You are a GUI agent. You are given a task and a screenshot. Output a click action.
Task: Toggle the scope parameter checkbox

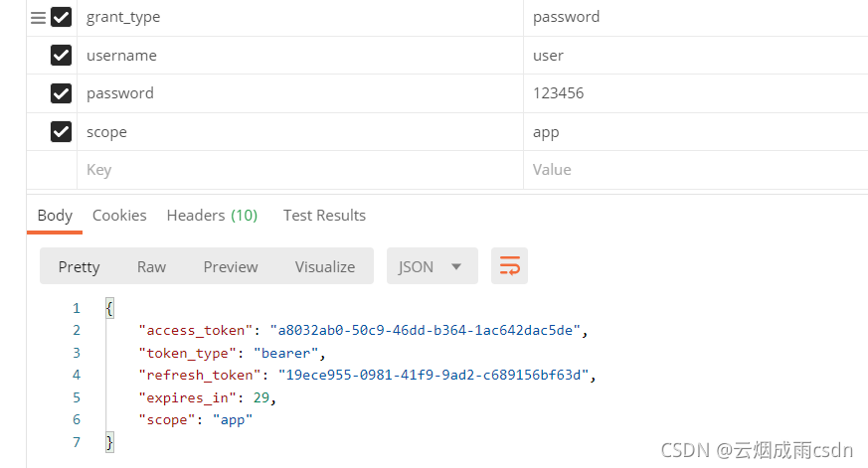[x=61, y=132]
